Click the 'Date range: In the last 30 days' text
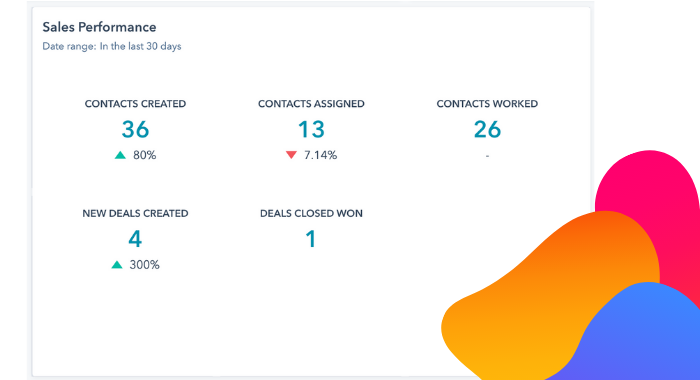 coord(112,46)
